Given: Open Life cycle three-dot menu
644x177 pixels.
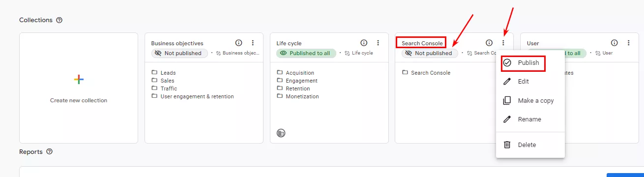Looking at the screenshot, I should click(x=378, y=43).
